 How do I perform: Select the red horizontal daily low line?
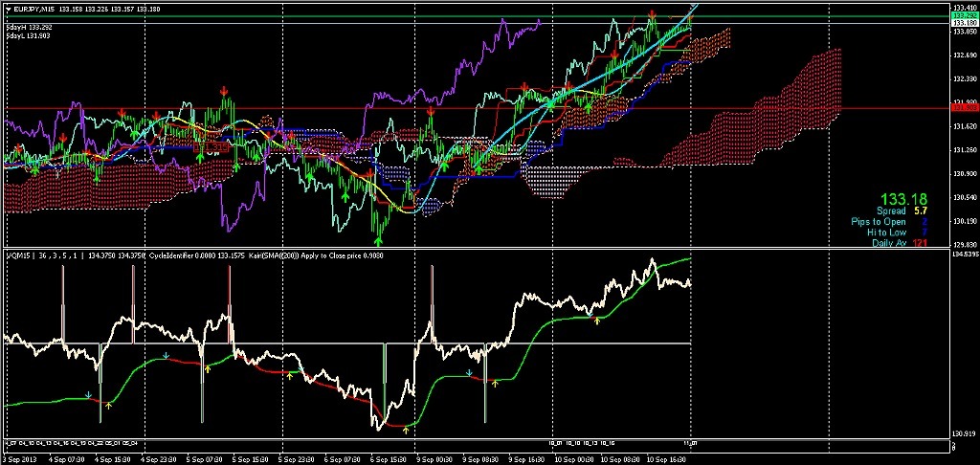(x=475, y=108)
